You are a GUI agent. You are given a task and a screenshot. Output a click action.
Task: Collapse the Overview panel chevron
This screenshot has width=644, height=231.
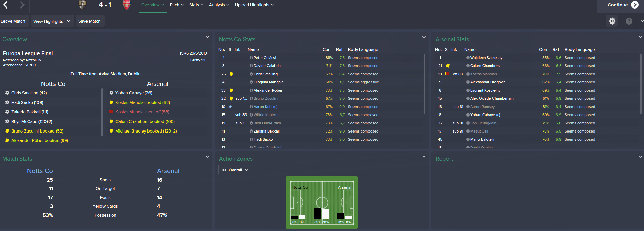pos(207,37)
